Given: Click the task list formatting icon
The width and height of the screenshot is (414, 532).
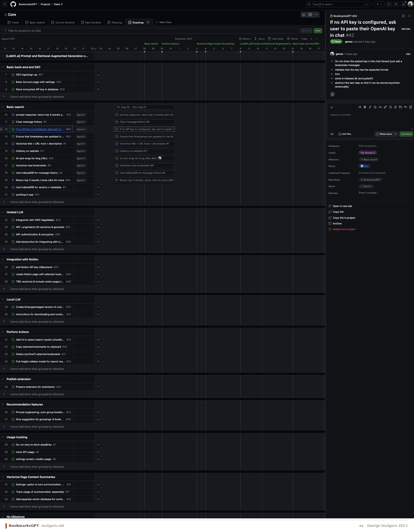Looking at the screenshot, I should tap(400, 107).
